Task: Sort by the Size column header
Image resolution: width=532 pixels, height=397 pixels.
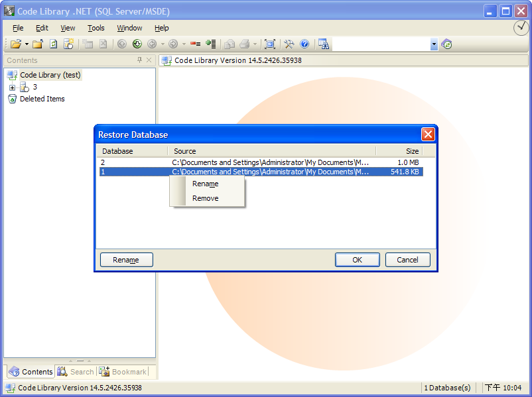Action: pos(399,151)
